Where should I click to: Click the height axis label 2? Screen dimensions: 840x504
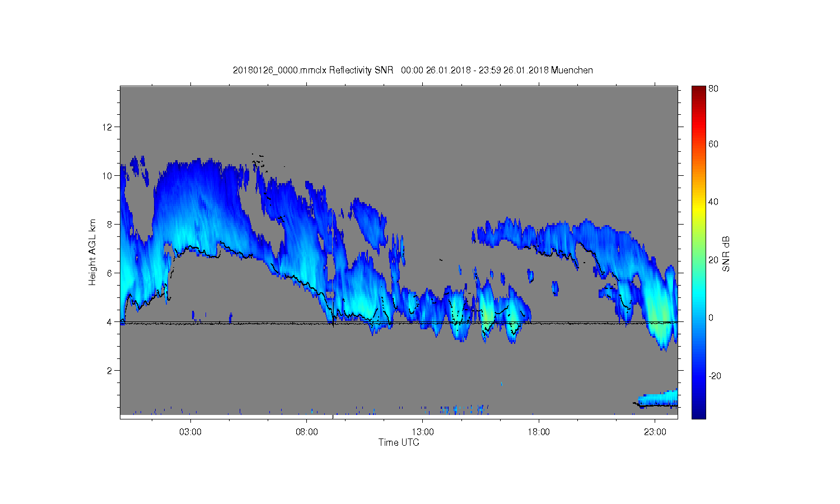coord(110,371)
